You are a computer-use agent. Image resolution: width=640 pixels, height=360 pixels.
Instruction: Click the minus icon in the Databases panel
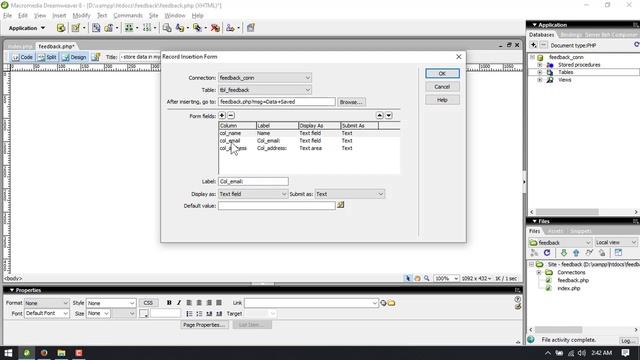[x=543, y=45]
